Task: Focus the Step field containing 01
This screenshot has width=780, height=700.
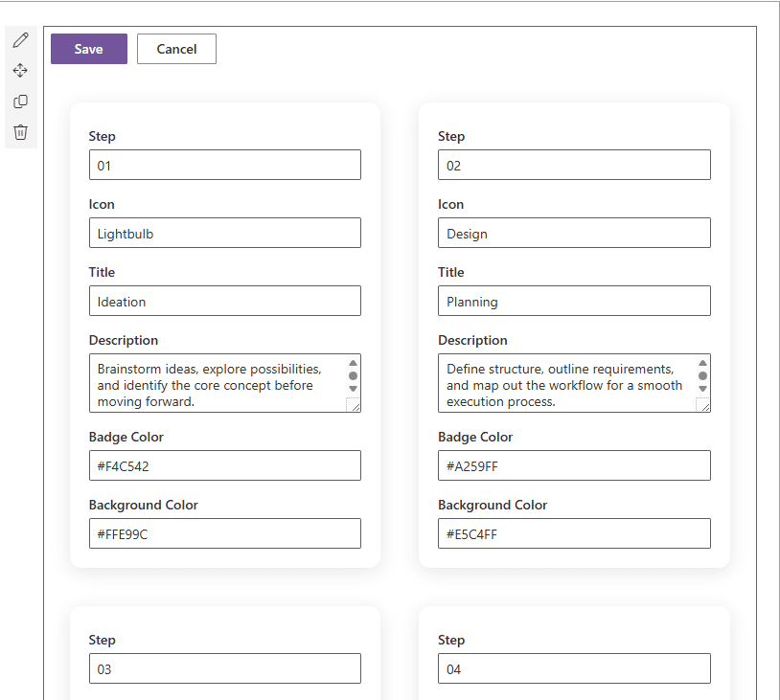Action: point(224,165)
